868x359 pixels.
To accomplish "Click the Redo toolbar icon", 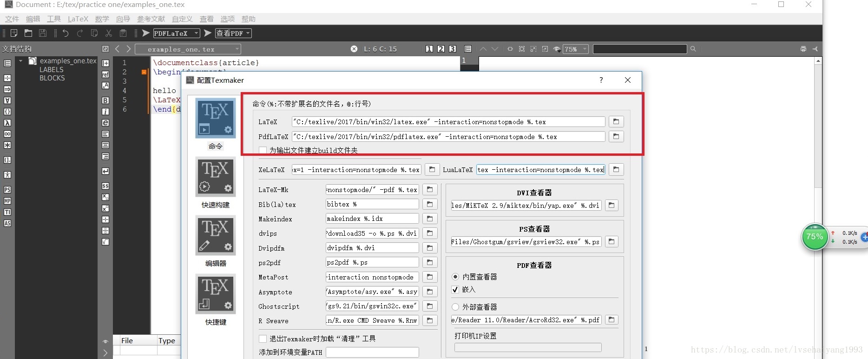I will coord(80,33).
